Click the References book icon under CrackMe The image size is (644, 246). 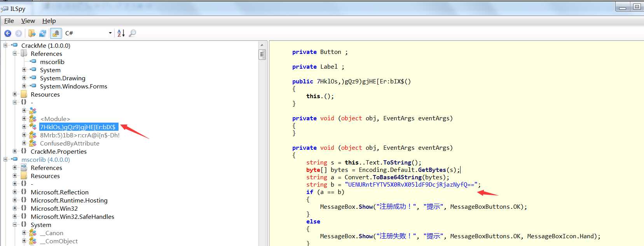[24, 54]
